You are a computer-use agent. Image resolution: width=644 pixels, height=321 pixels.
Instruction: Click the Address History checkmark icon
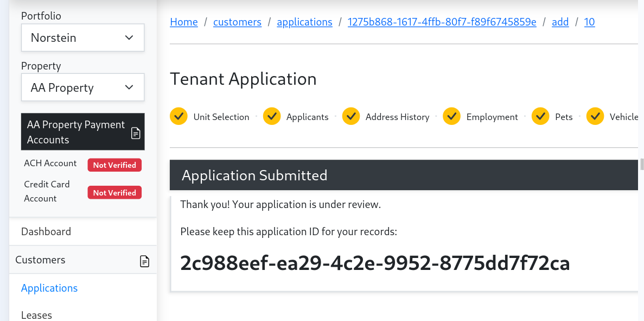tap(351, 116)
